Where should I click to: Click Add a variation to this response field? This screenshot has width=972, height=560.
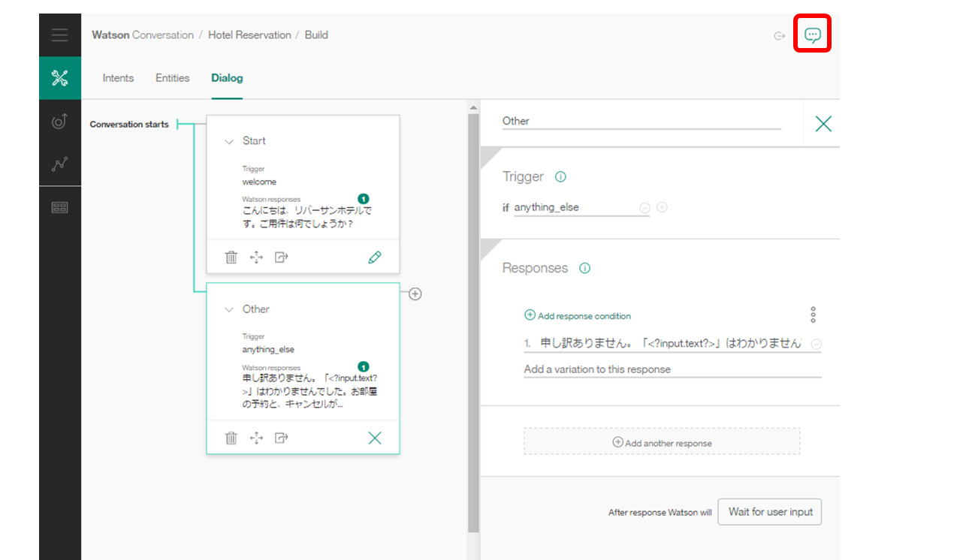672,369
